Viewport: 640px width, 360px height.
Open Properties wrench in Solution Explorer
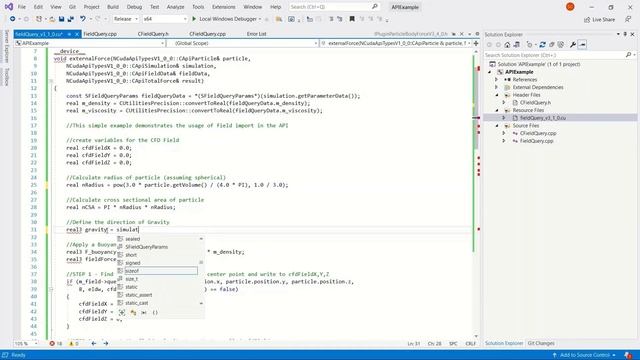click(573, 44)
